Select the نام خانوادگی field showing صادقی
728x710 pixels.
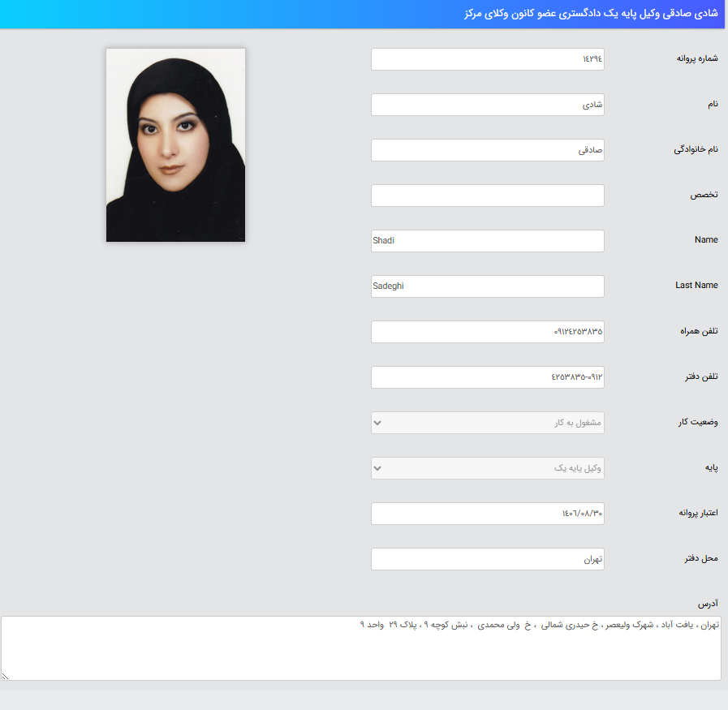487,149
